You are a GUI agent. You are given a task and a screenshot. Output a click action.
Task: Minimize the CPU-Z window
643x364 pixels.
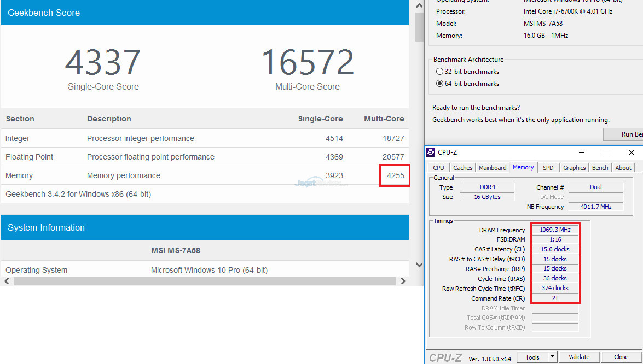[x=581, y=152]
